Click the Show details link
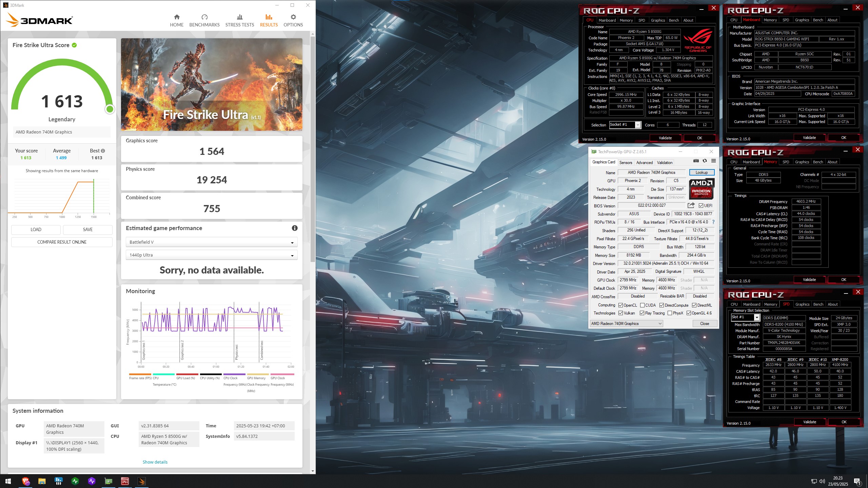This screenshot has height=488, width=868. (x=155, y=462)
